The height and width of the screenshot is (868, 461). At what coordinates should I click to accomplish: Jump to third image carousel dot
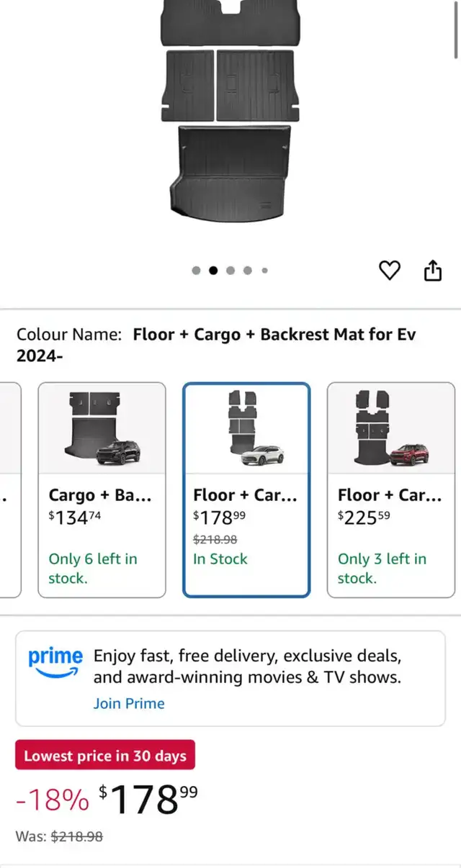[x=230, y=271]
